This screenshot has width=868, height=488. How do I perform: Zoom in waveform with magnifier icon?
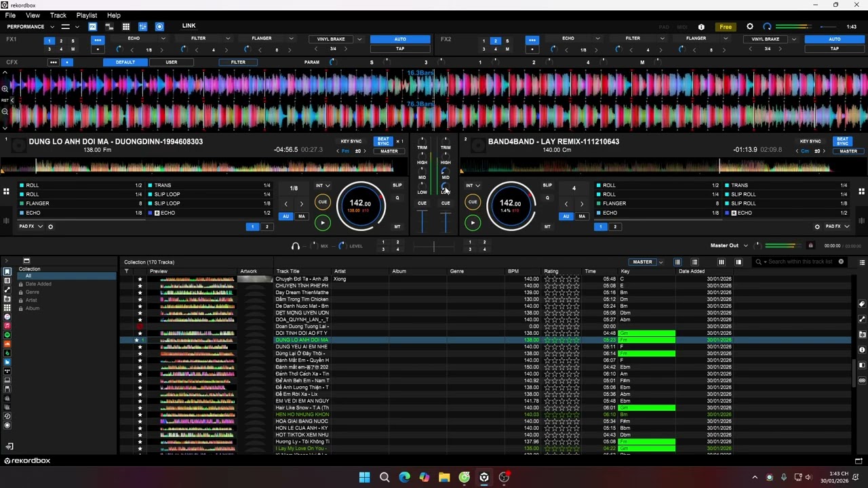coord(5,89)
